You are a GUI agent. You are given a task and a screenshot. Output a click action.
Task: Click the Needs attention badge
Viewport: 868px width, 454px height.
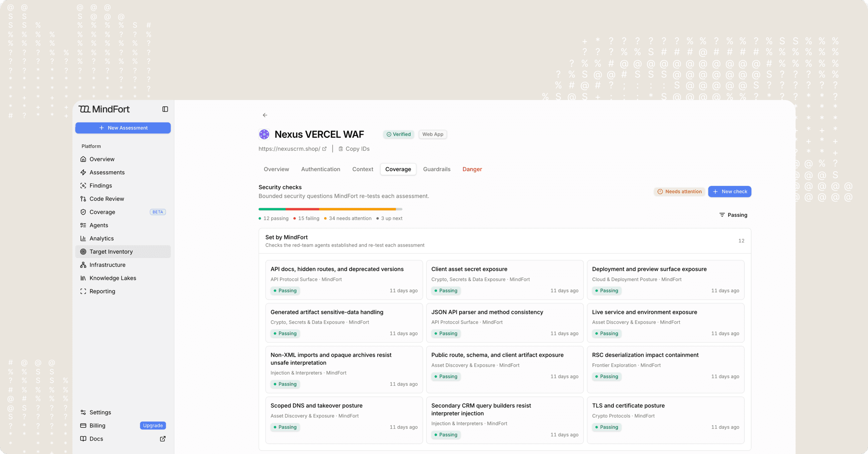pyautogui.click(x=680, y=192)
